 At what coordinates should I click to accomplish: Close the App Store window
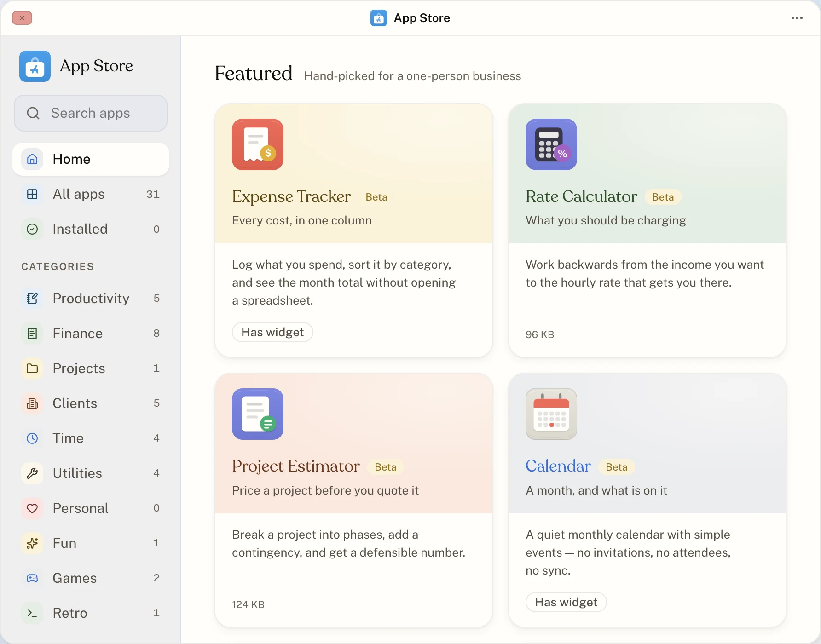coord(22,18)
